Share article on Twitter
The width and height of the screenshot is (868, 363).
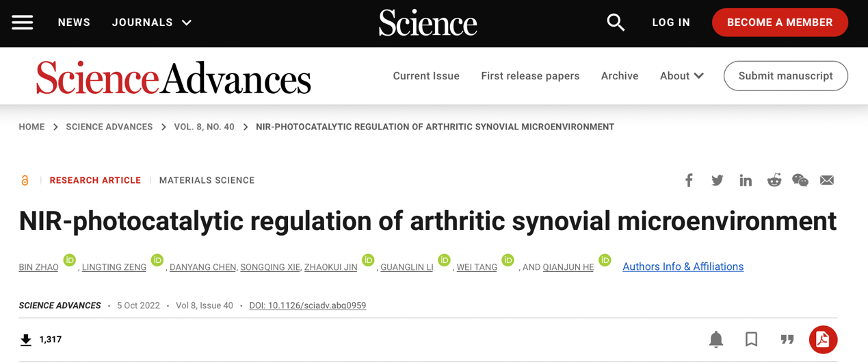717,180
